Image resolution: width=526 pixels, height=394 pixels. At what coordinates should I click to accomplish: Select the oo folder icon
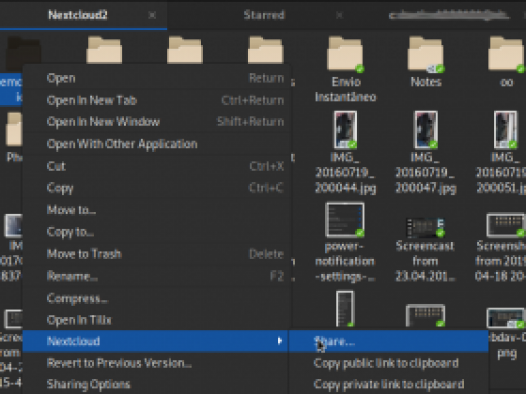506,55
